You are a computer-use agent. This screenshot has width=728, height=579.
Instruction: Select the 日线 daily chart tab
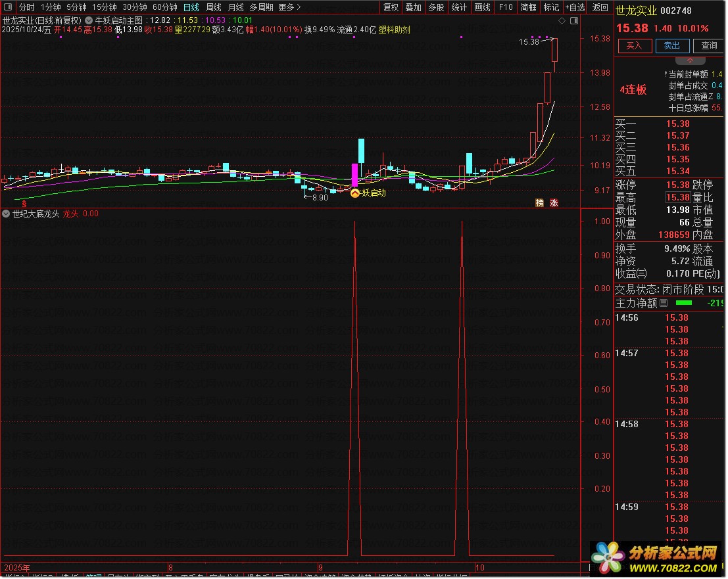(191, 7)
